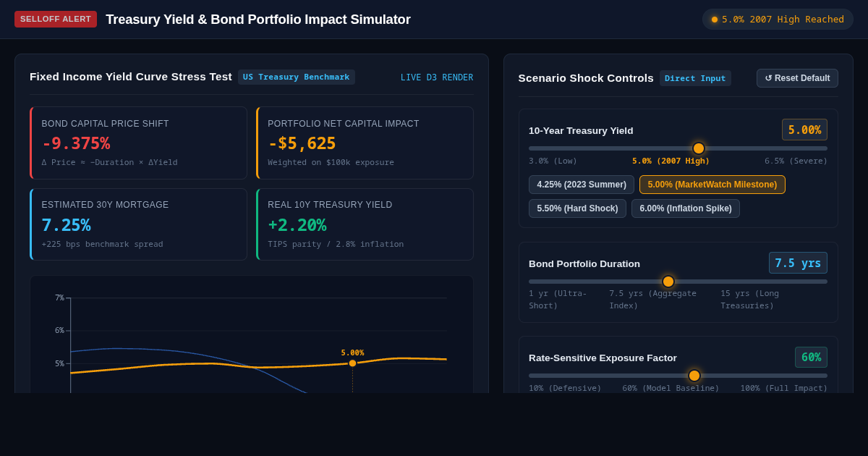Viewport: 868px width, 456px height.
Task: Click the Fixed Income Yield Curve Stress Test heading
Action: coord(131,77)
